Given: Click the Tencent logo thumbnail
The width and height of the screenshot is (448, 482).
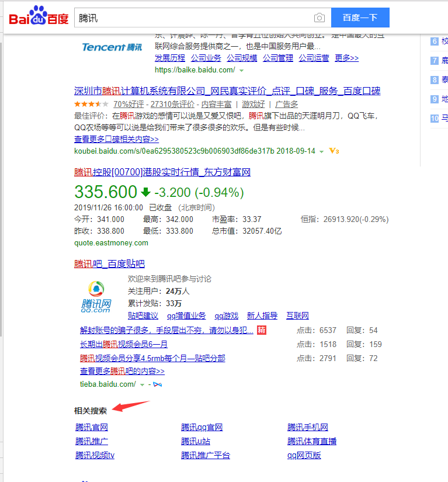Looking at the screenshot, I should tap(112, 47).
